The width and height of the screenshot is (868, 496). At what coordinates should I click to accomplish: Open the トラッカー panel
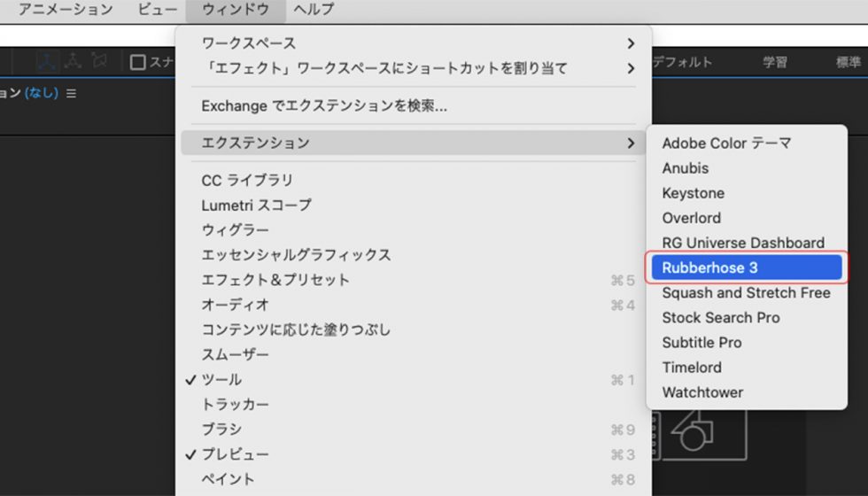[x=414, y=404]
